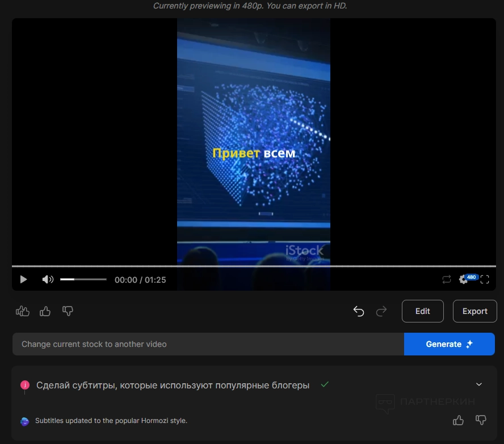Toggle loop playback icon
The image size is (504, 444).
(x=447, y=279)
